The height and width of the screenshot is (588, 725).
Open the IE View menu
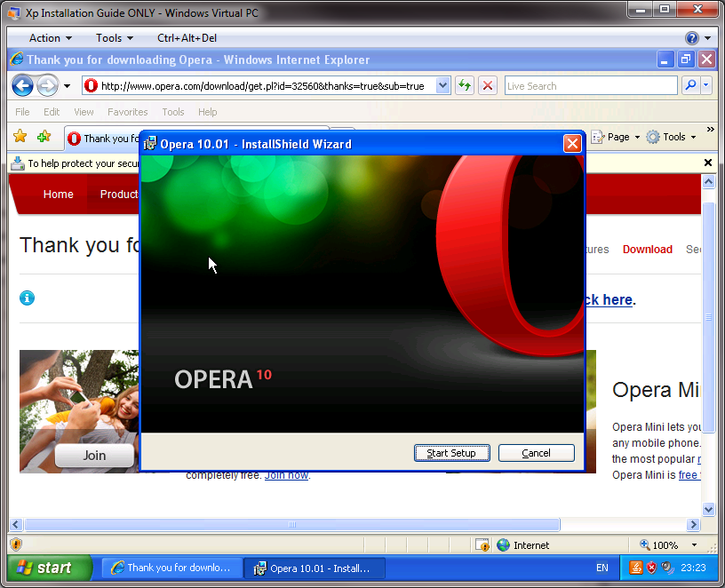point(84,112)
